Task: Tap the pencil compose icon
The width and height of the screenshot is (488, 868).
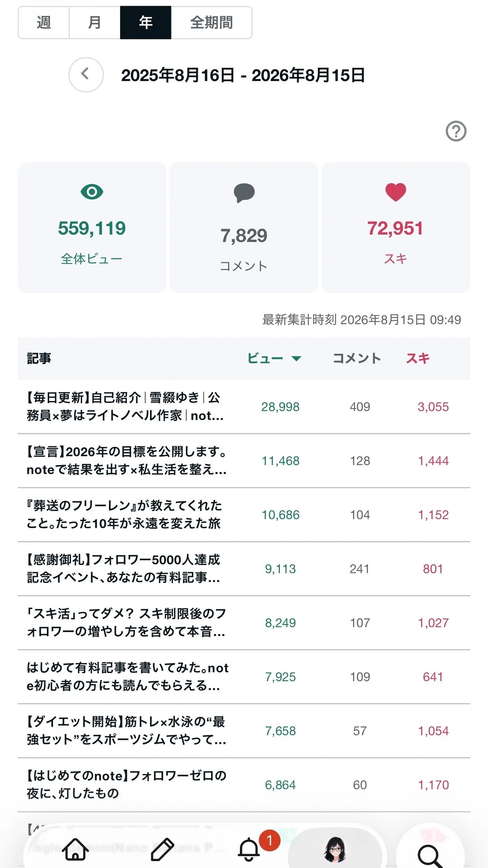Action: 162,850
